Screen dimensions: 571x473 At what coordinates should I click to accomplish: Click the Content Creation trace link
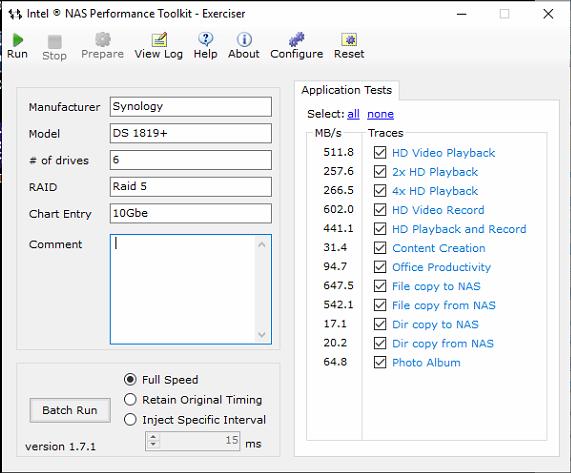[438, 248]
